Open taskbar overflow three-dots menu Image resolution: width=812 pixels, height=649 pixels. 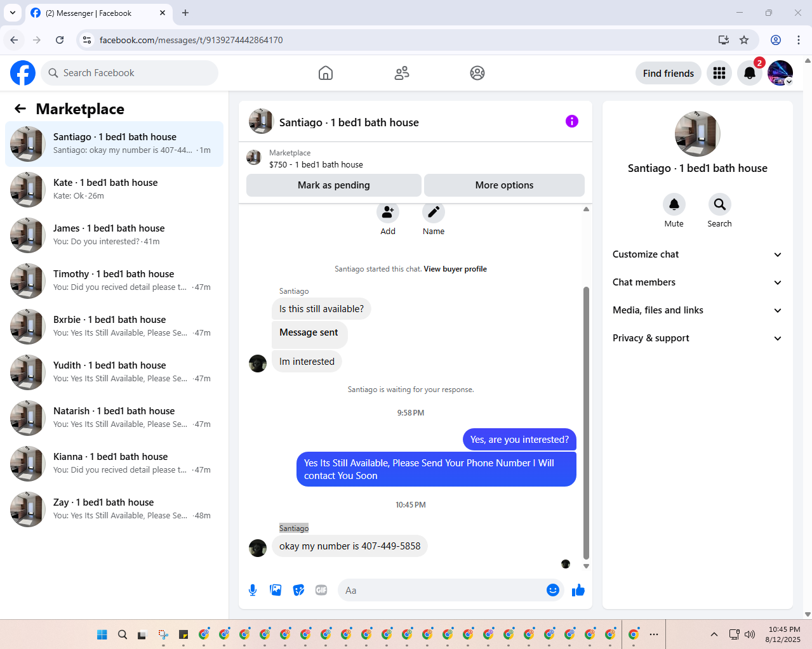[654, 634]
